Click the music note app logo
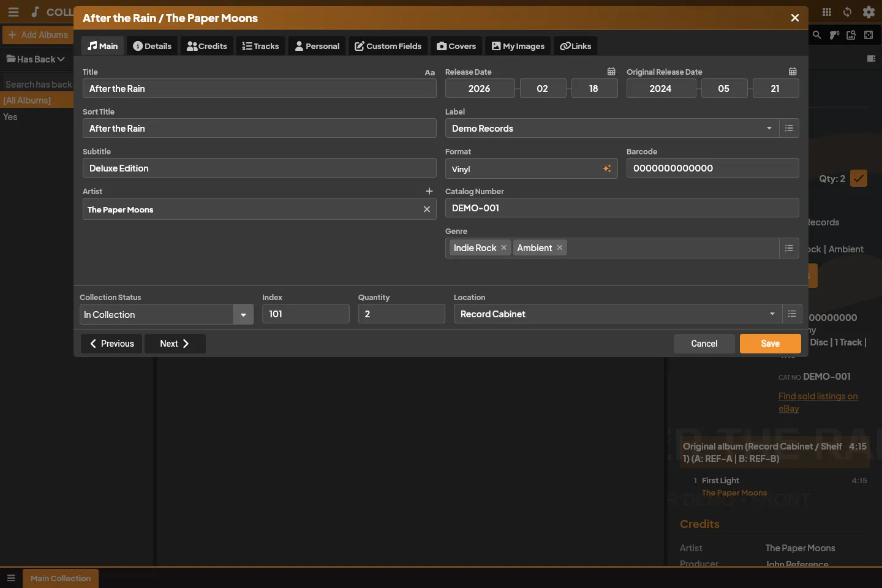The image size is (882, 588). pos(35,12)
